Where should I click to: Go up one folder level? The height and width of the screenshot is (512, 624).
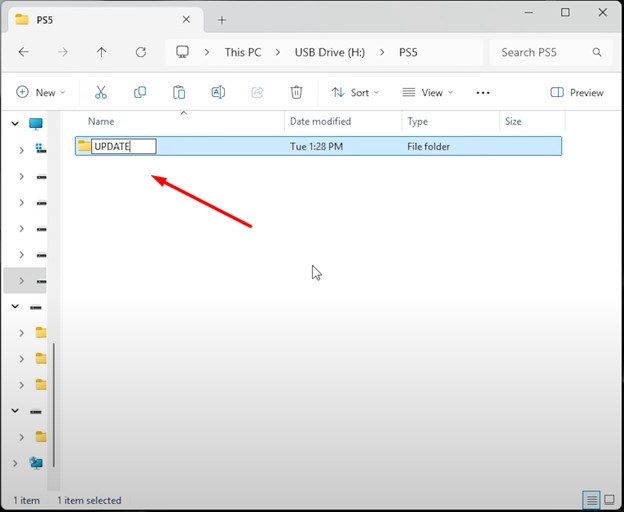click(x=101, y=52)
